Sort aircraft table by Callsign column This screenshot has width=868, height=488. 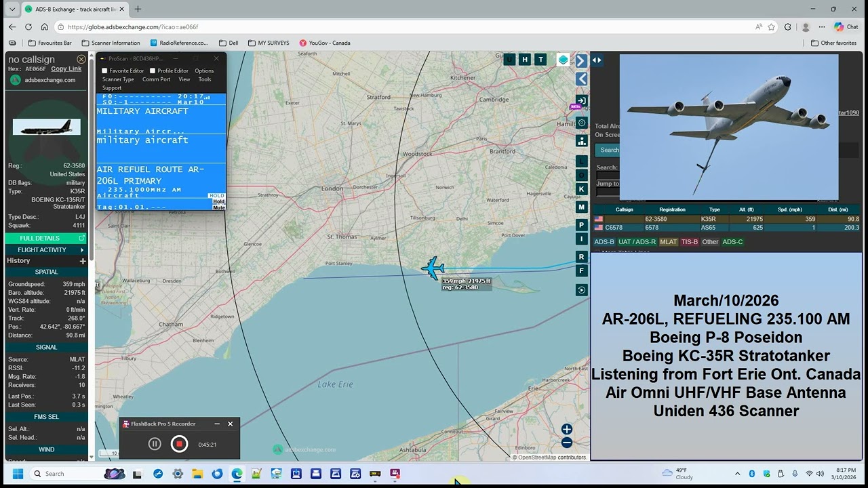click(x=625, y=209)
